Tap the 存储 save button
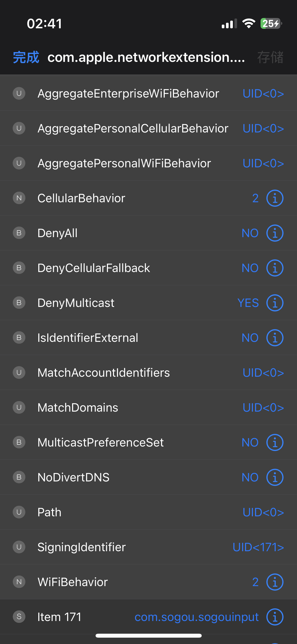 [x=270, y=57]
